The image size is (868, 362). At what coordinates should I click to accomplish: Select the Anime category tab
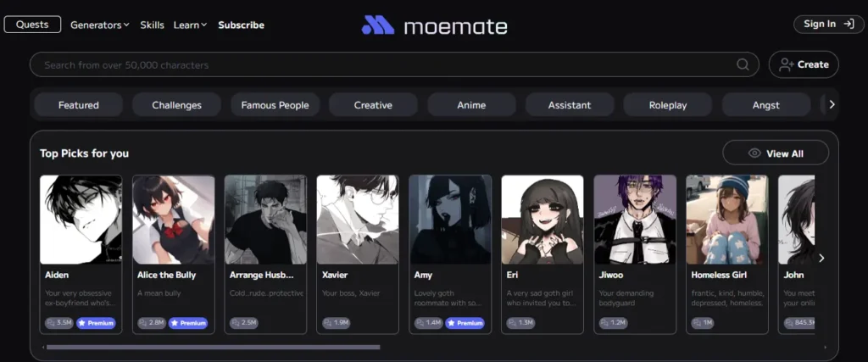click(x=471, y=104)
